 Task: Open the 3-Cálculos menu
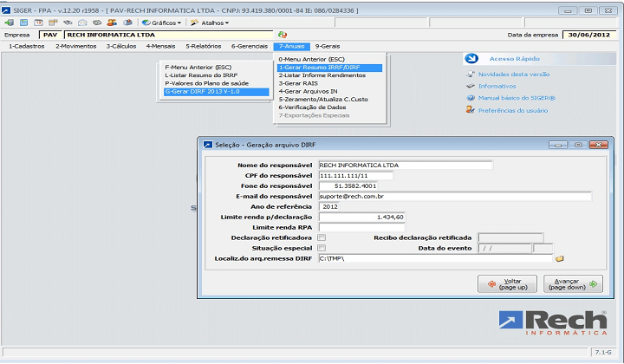point(121,46)
